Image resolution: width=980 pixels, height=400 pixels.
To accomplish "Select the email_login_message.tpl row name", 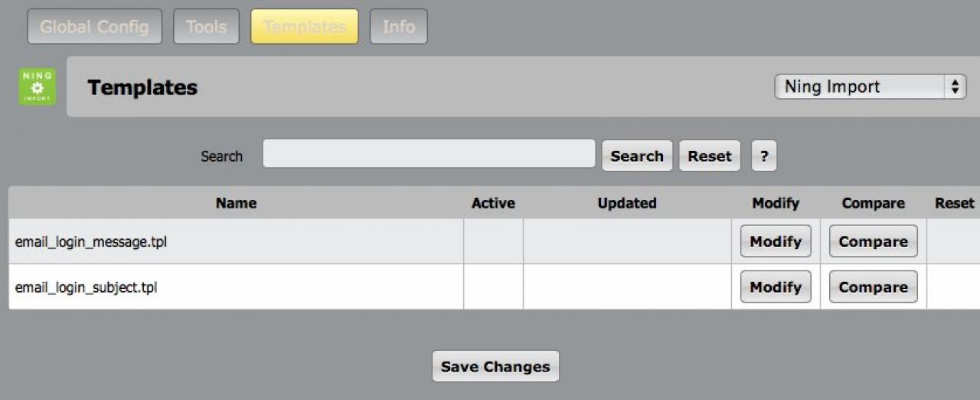I will pyautogui.click(x=91, y=242).
